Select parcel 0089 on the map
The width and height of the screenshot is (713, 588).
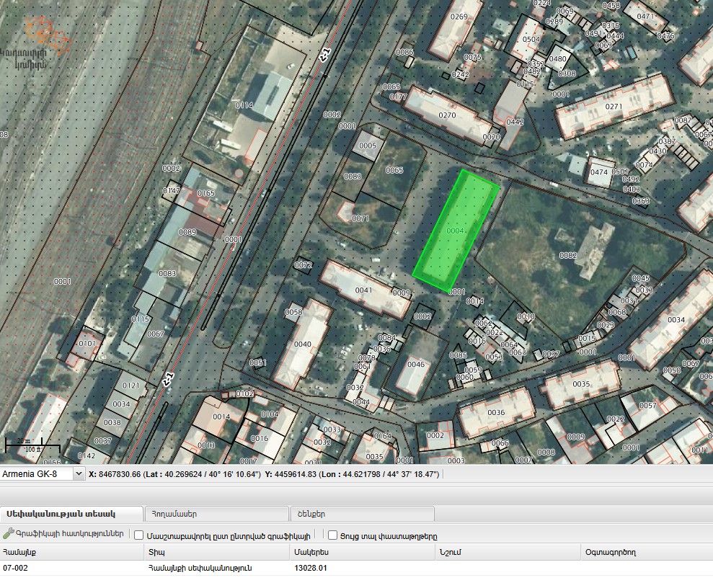tap(187, 232)
